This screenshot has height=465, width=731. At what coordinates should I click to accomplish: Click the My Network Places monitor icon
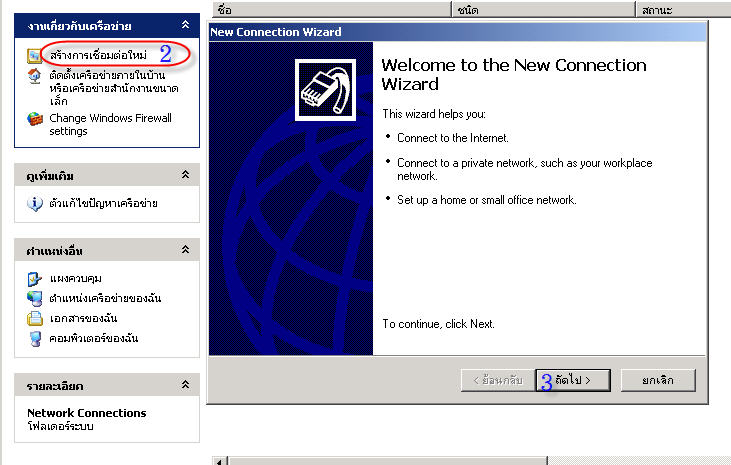coord(34,298)
